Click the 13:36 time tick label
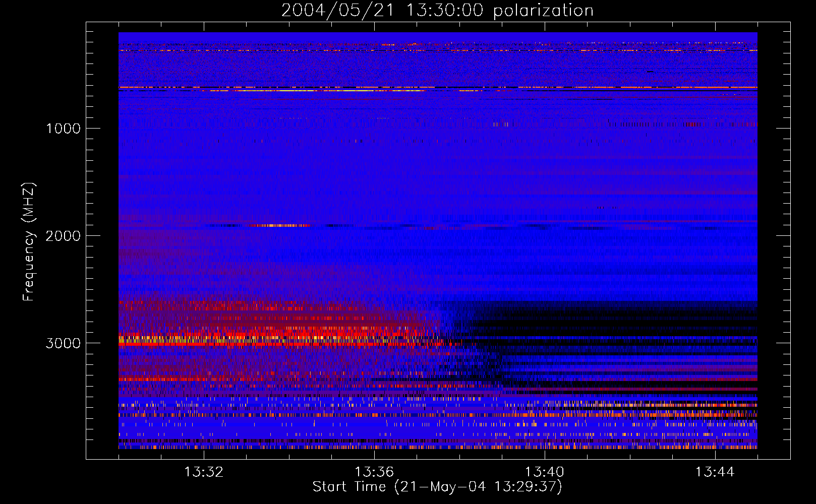This screenshot has height=504, width=816. point(374,472)
